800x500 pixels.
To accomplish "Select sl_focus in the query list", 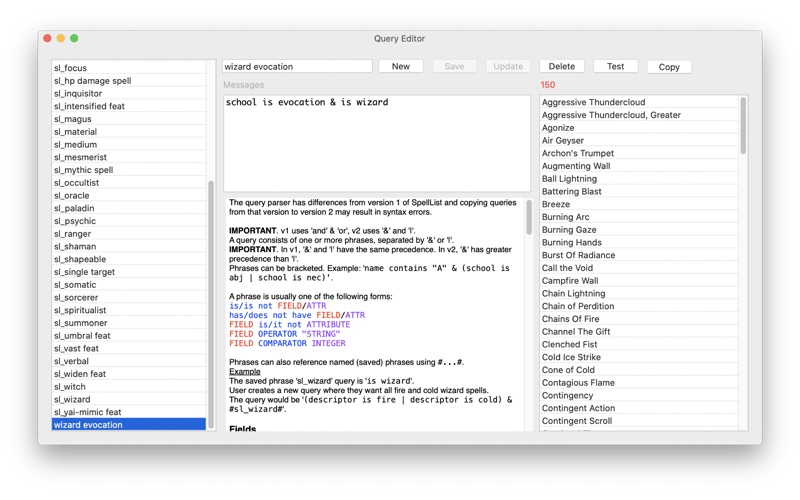I will coord(129,68).
